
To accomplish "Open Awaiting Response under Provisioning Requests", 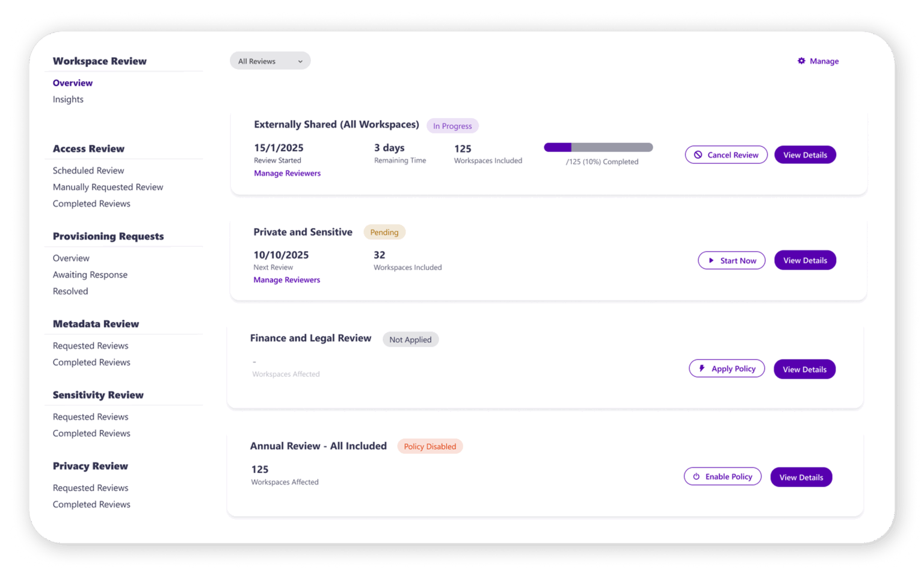I will (x=90, y=275).
